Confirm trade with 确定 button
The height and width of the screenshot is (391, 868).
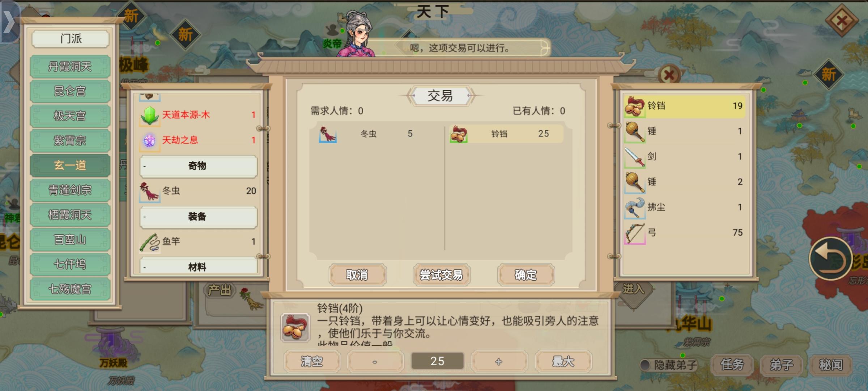coord(526,275)
